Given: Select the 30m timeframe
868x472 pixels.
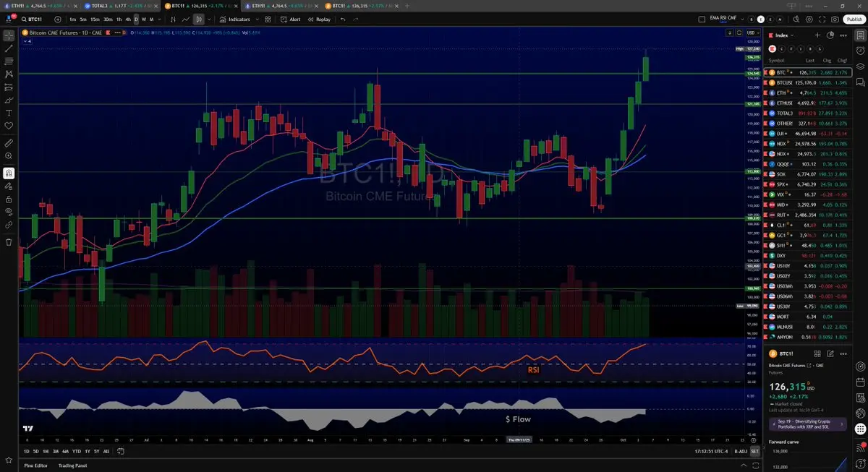Looking at the screenshot, I should [x=108, y=20].
